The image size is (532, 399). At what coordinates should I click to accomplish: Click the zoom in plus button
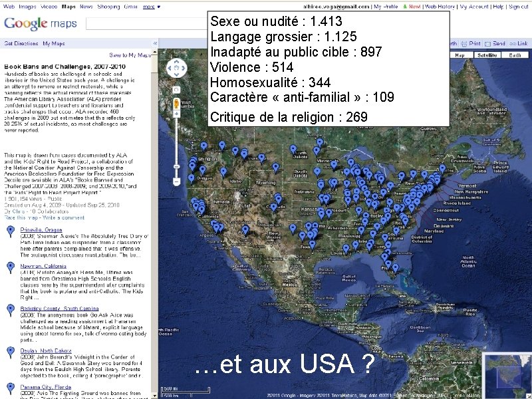(176, 114)
